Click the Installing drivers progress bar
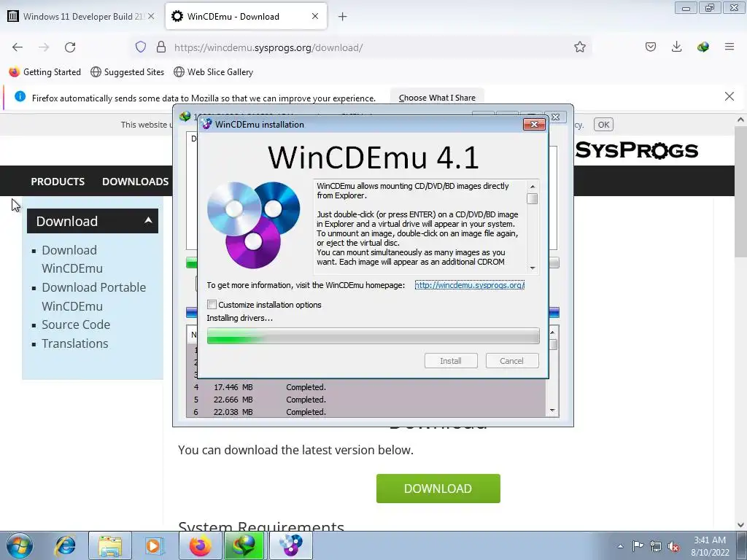This screenshot has height=560, width=747. [x=373, y=335]
